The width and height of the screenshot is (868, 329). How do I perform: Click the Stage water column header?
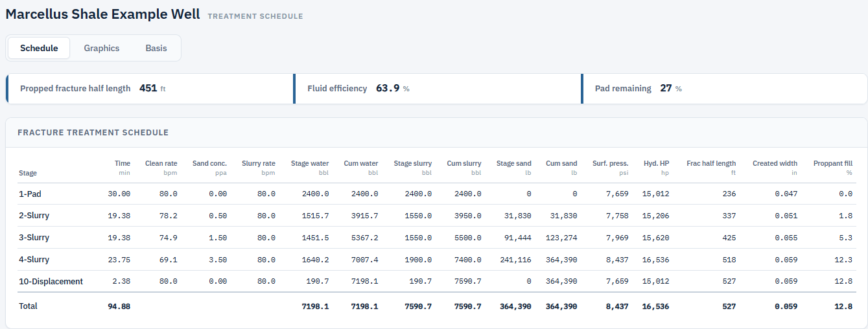pyautogui.click(x=310, y=168)
